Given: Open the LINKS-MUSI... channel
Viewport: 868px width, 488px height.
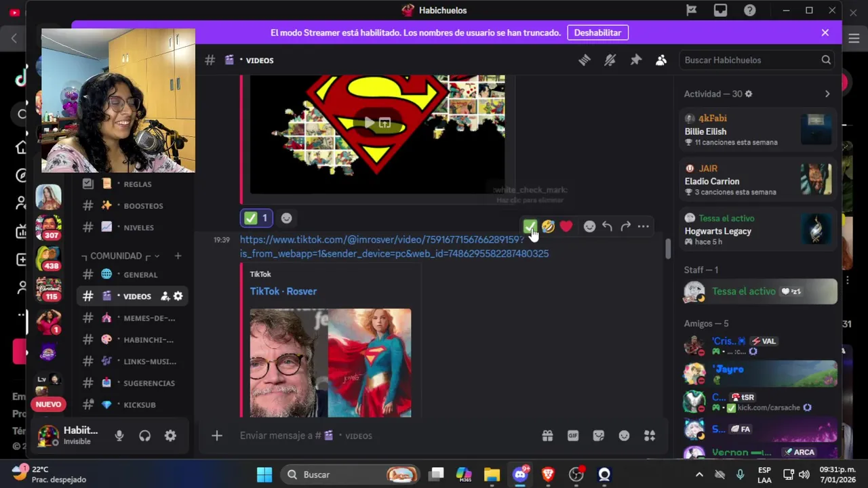Looking at the screenshot, I should 134,361.
